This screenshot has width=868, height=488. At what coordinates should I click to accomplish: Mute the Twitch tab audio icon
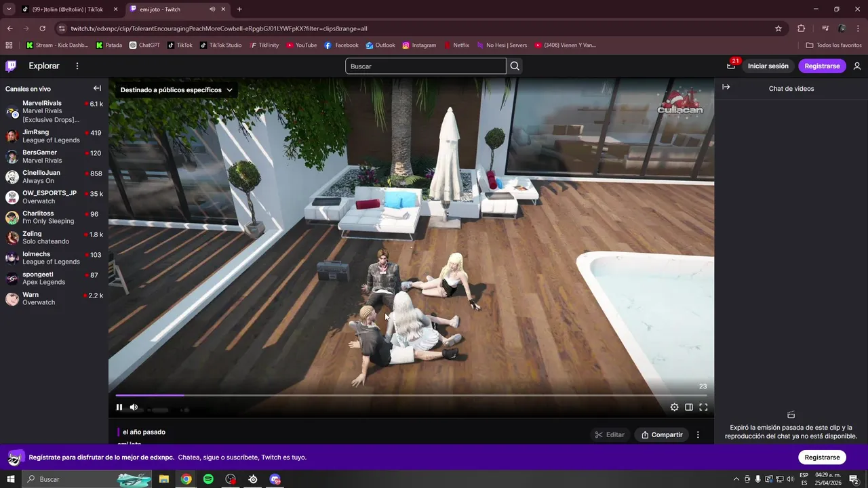click(x=212, y=9)
